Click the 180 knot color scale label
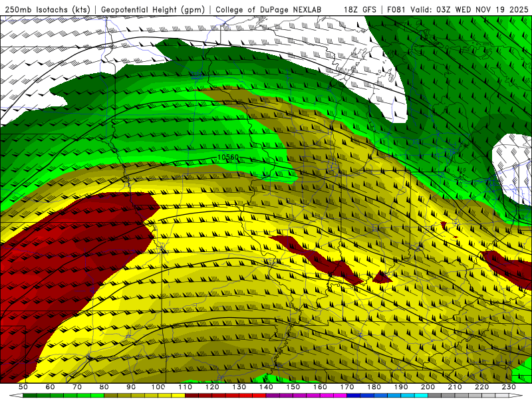Image resolution: width=532 pixels, height=399 pixels. click(374, 387)
